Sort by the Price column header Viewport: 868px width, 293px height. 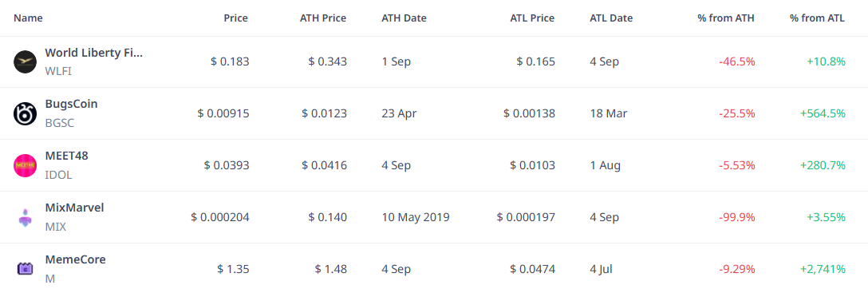click(x=236, y=18)
